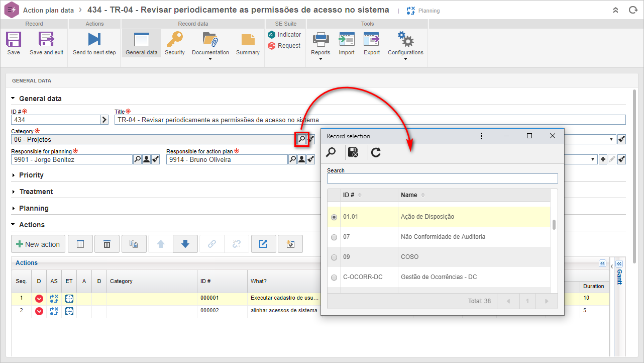Click the unlink broken chain icon
The width and height of the screenshot is (644, 363).
pos(237,244)
